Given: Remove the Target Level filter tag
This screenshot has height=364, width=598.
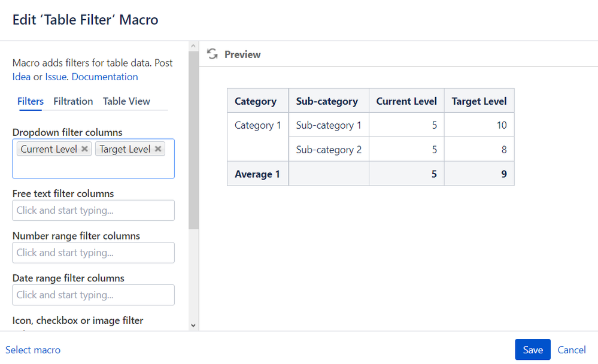Looking at the screenshot, I should click(x=158, y=149).
